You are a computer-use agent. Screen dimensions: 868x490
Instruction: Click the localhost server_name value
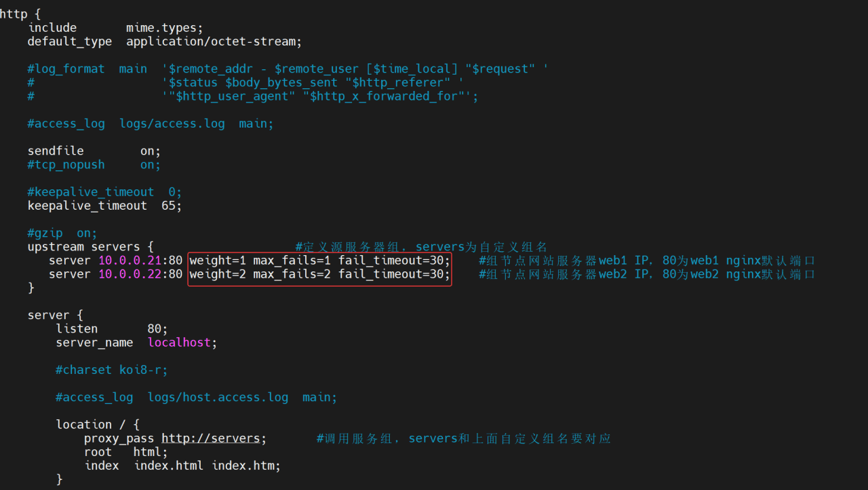[x=179, y=343]
